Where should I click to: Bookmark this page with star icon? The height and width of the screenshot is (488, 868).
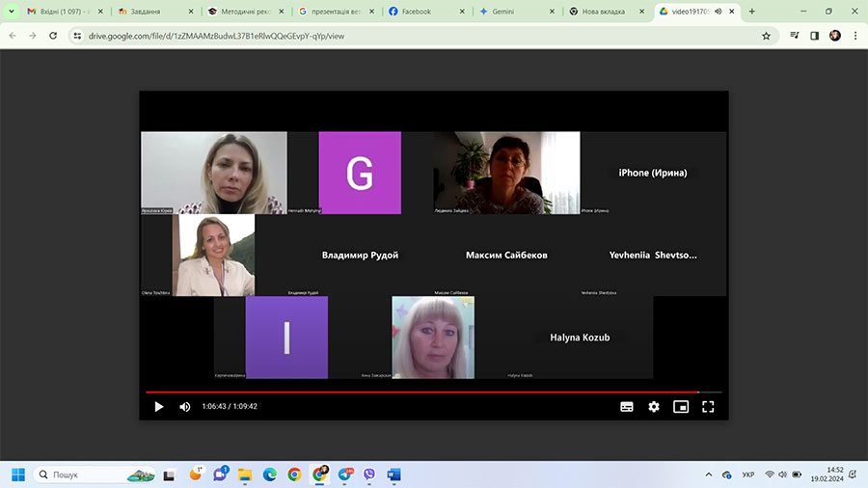pyautogui.click(x=767, y=36)
